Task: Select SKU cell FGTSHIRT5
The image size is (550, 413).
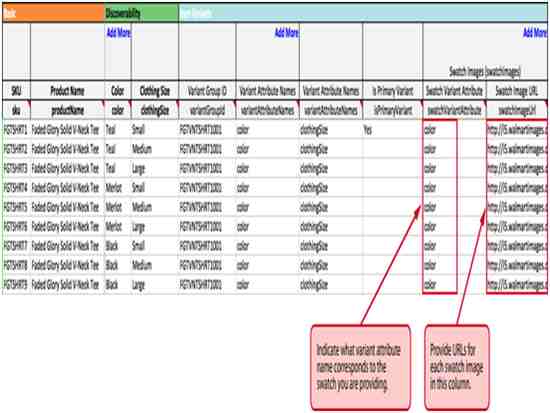Action: point(16,207)
